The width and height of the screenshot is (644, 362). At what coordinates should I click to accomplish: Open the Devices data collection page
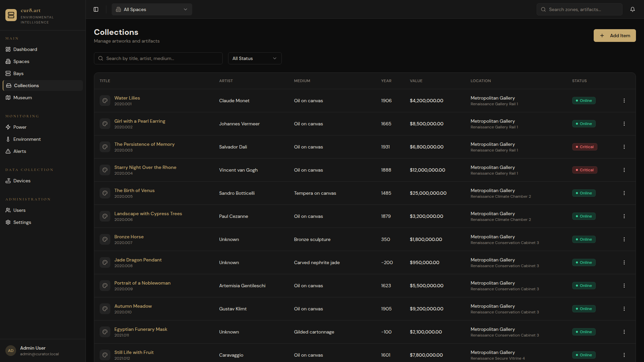coord(22,181)
